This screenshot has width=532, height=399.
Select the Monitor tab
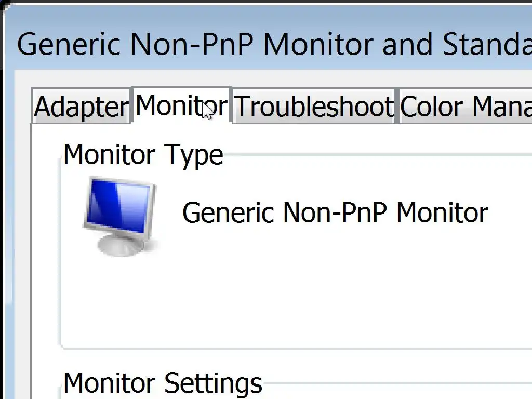181,105
